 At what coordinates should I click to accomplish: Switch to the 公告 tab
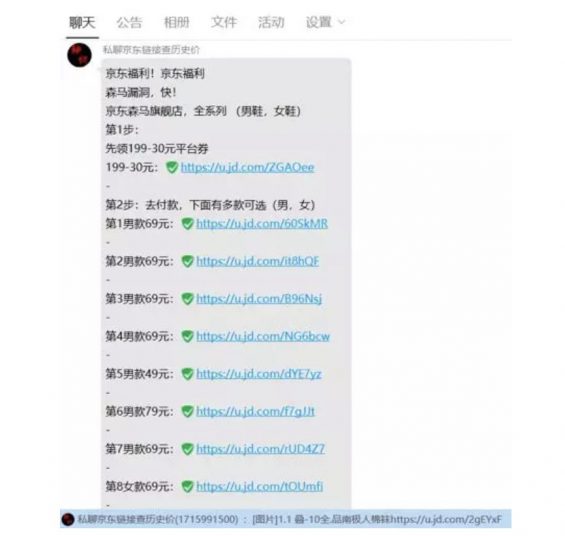click(129, 22)
